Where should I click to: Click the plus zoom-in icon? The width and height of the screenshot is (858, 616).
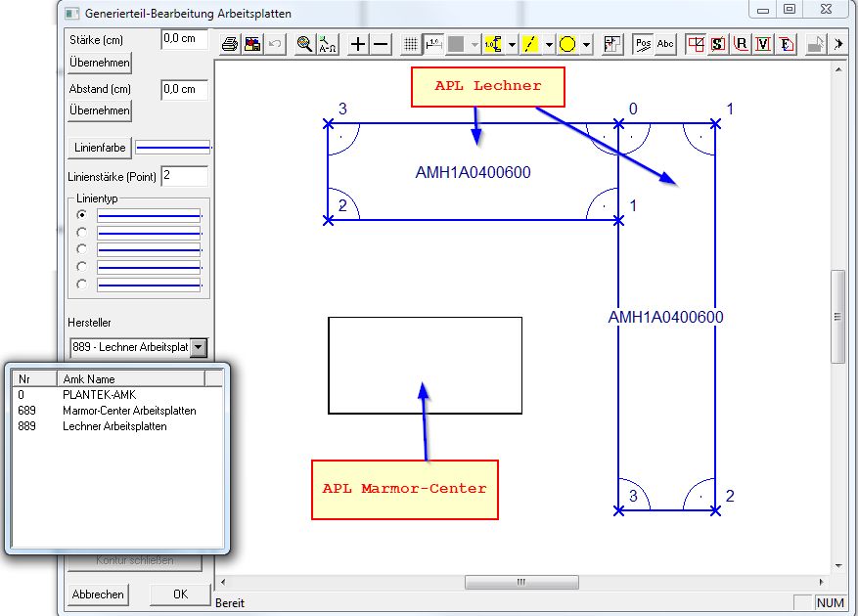pos(358,44)
